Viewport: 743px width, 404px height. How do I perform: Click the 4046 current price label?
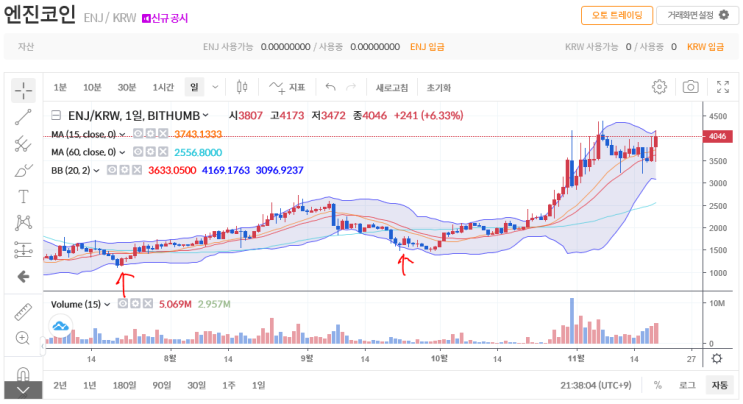pos(717,136)
